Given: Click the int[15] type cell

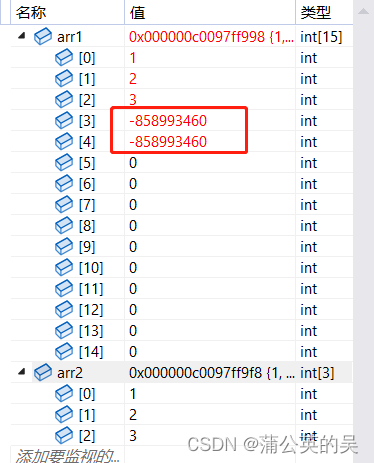Looking at the screenshot, I should click(321, 37).
